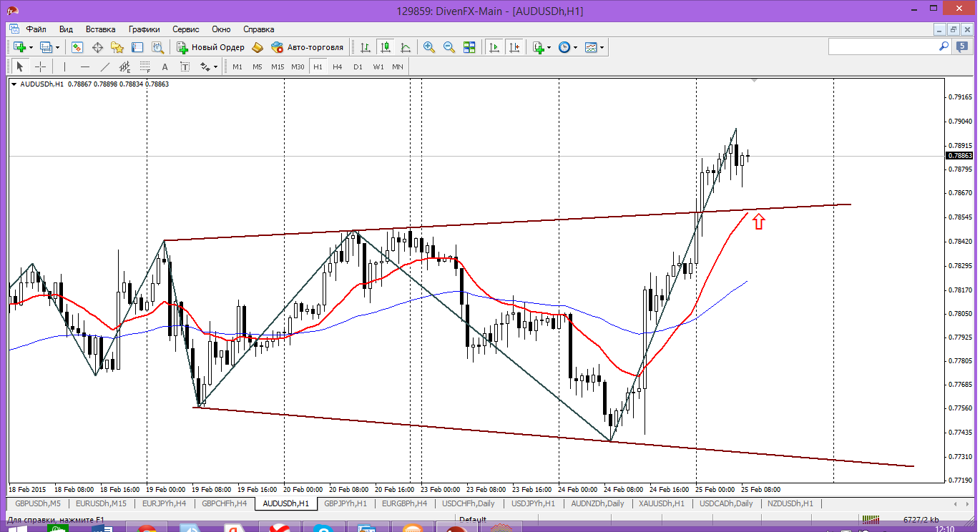Open the Сервис menu
The image size is (980, 532).
click(x=186, y=29)
